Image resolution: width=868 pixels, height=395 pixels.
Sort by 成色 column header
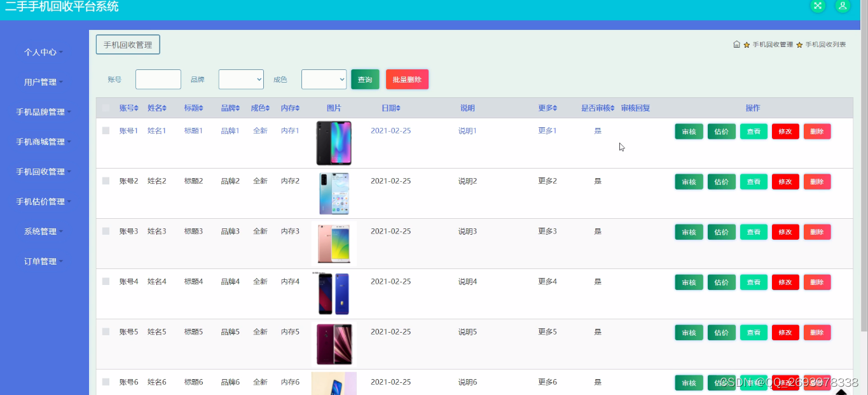pos(260,108)
